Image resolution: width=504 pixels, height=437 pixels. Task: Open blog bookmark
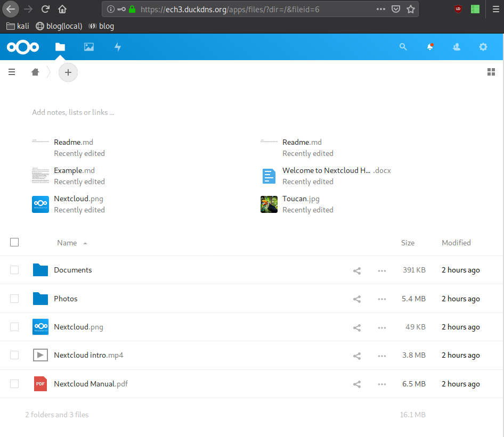pyautogui.click(x=101, y=26)
